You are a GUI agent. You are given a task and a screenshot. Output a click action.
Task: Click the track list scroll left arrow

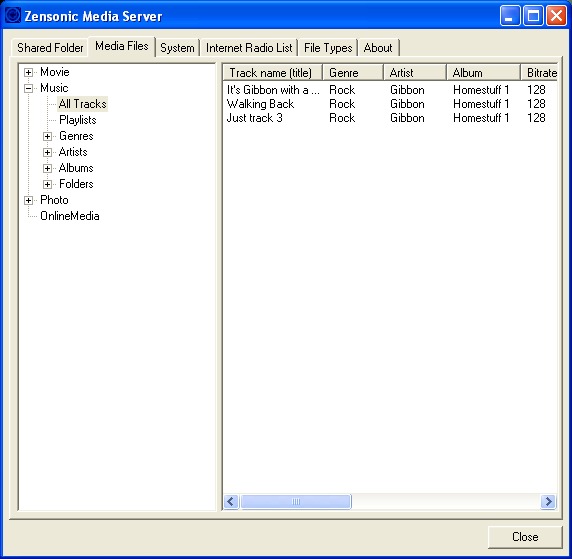231,502
